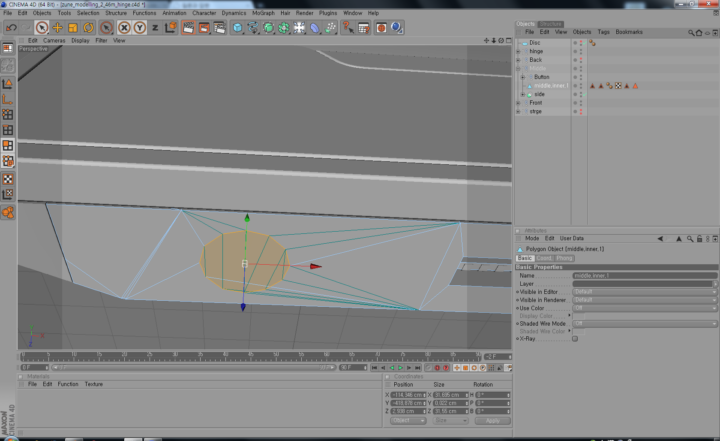Expand the stripe object in tree
720x441 pixels.
[518, 112]
